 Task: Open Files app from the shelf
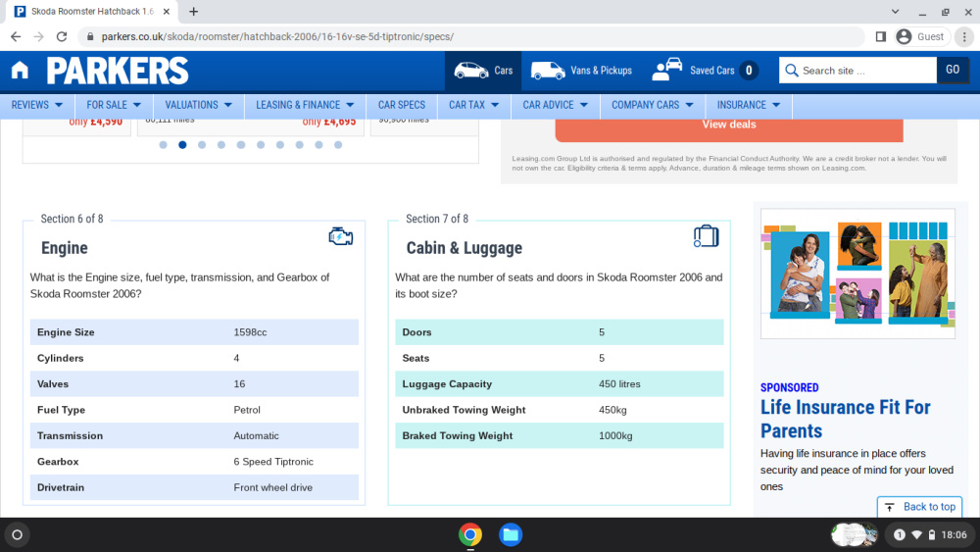coord(511,534)
